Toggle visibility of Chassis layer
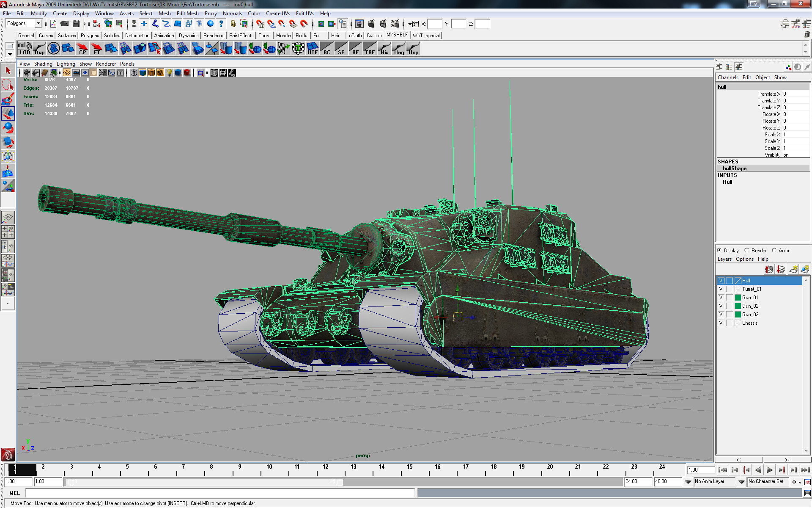This screenshot has height=508, width=812. tap(721, 323)
